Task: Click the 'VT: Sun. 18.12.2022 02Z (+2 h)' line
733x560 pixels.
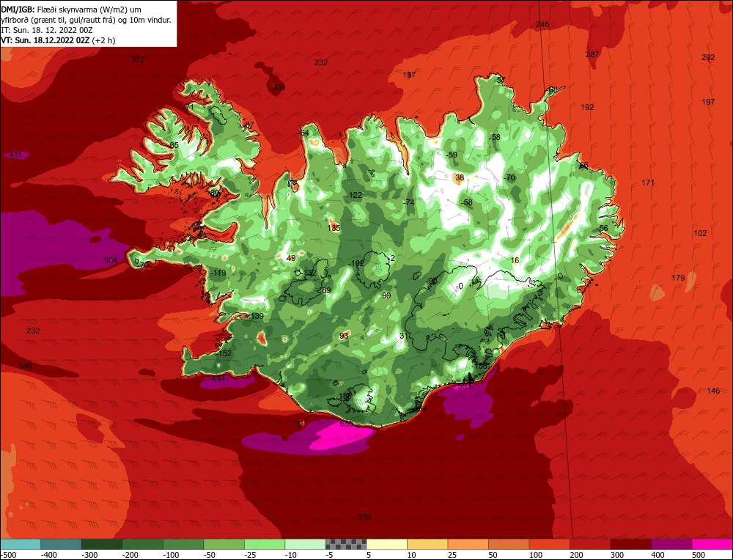Action: [58, 40]
